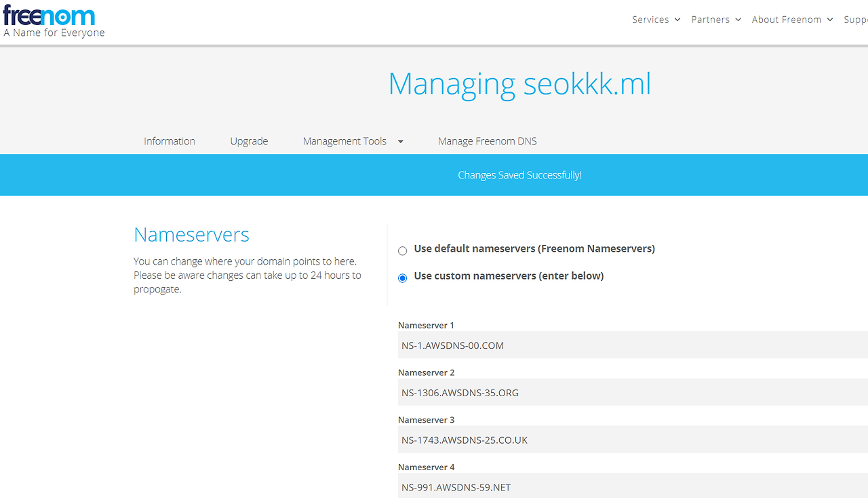Expand the Management Tools menu
The width and height of the screenshot is (868, 498).
click(x=353, y=141)
